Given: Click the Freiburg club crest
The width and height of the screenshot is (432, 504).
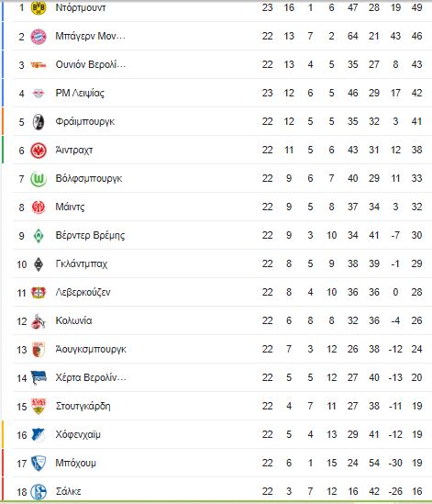Looking at the screenshot, I should (x=39, y=122).
